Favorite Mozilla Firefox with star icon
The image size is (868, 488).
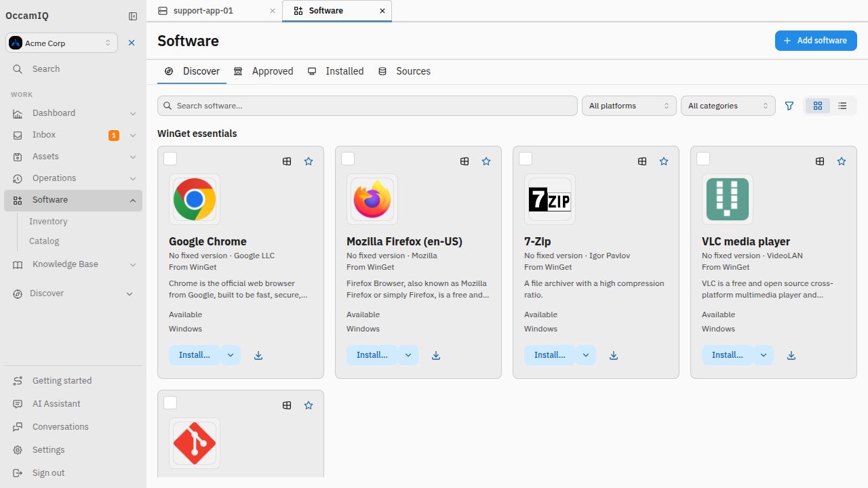pos(486,161)
